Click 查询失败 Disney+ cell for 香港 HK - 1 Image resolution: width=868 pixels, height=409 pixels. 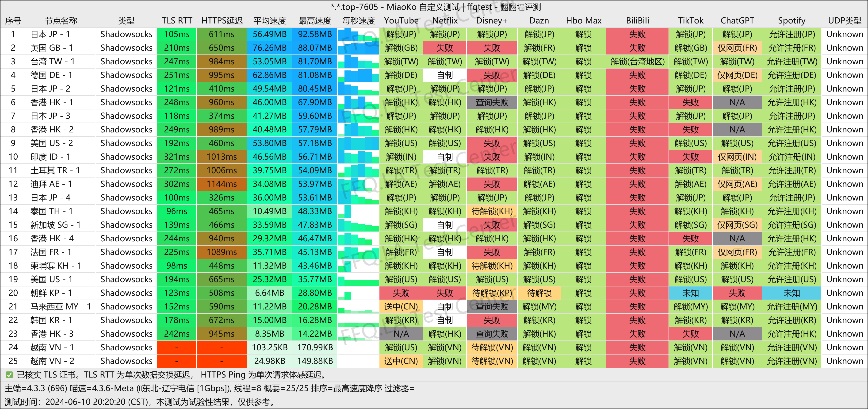[492, 102]
